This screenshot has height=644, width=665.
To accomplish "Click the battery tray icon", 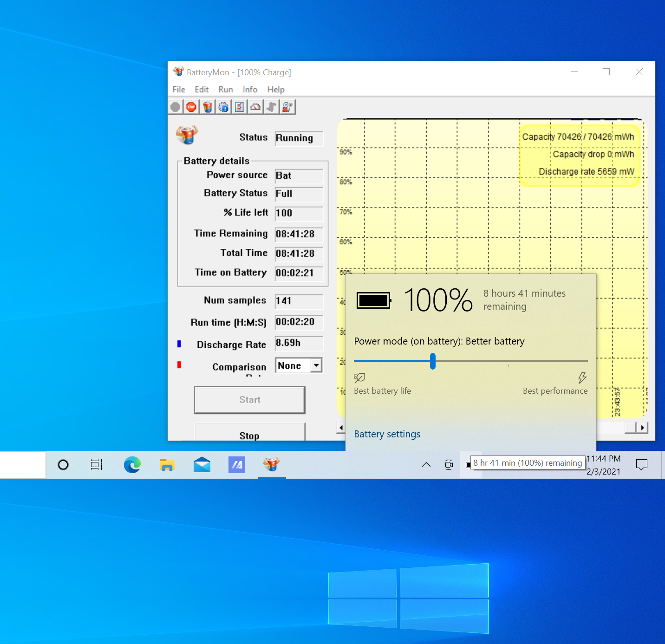I will (468, 465).
